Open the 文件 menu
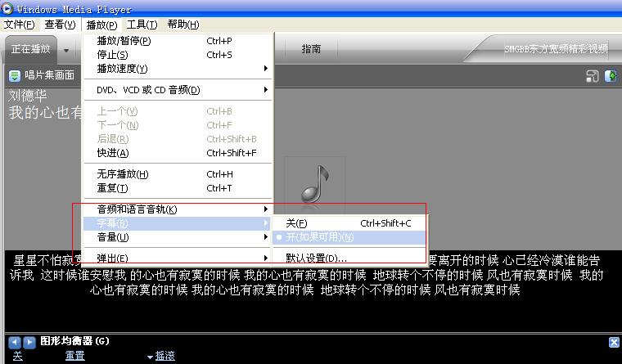The width and height of the screenshot is (622, 364). pyautogui.click(x=19, y=25)
